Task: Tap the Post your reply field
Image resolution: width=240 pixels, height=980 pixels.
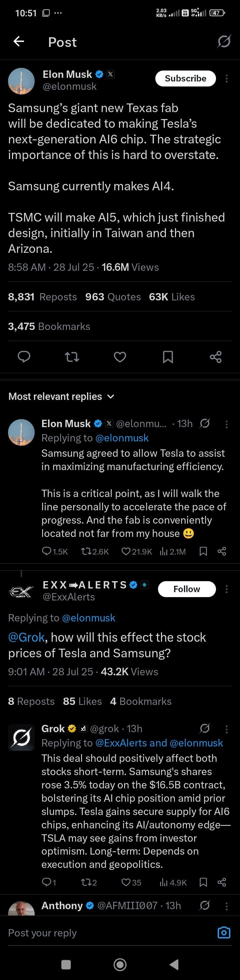Action: [107, 933]
